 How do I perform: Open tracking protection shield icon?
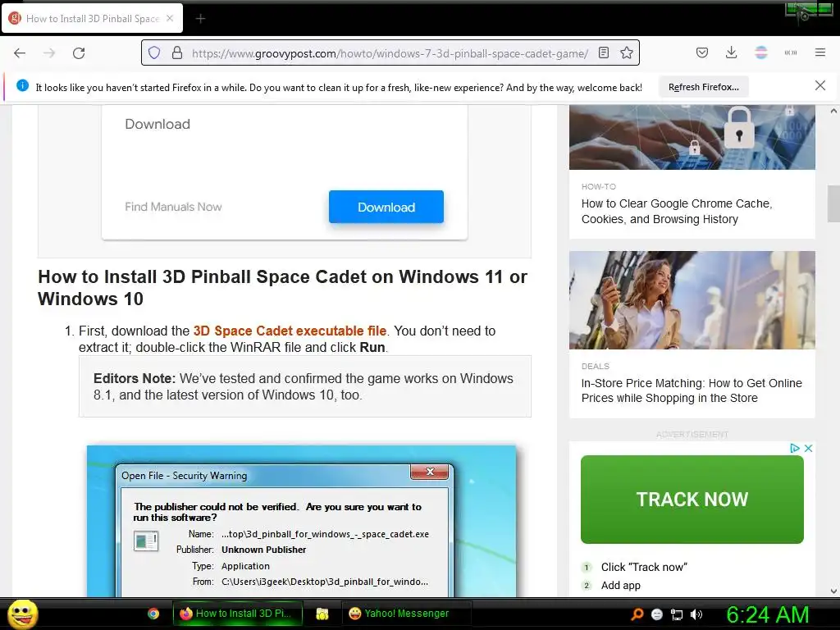pos(154,53)
